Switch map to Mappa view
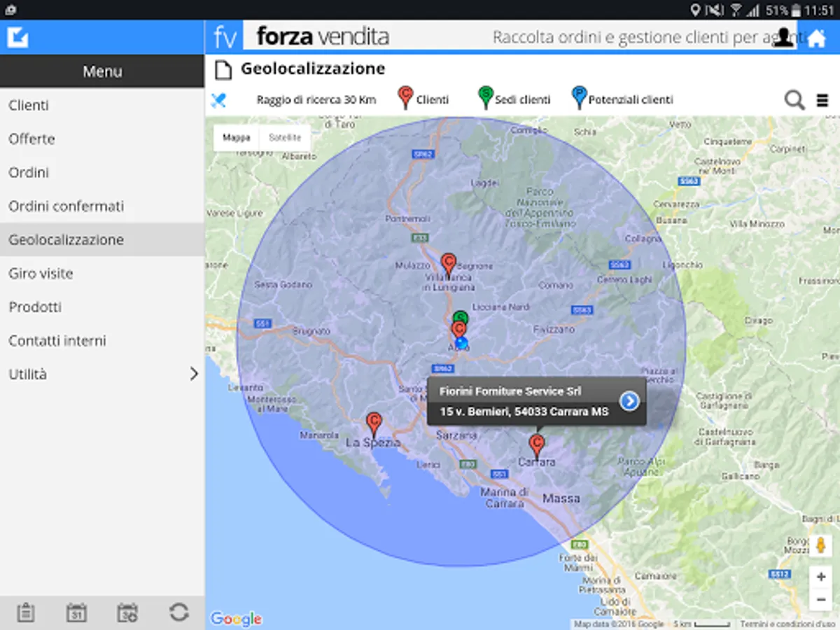This screenshot has width=840, height=630. tap(237, 138)
